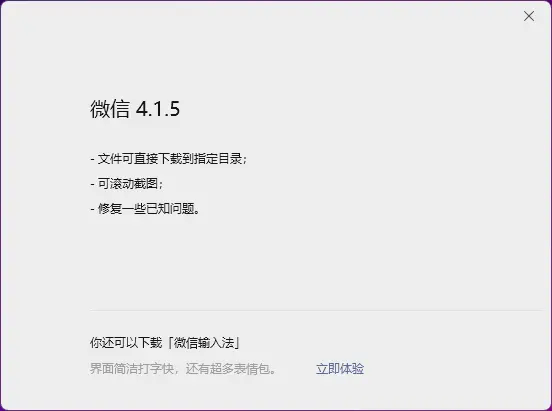This screenshot has height=411, width=552.
Task: Click the word 微信 in the title
Action: 110,108
